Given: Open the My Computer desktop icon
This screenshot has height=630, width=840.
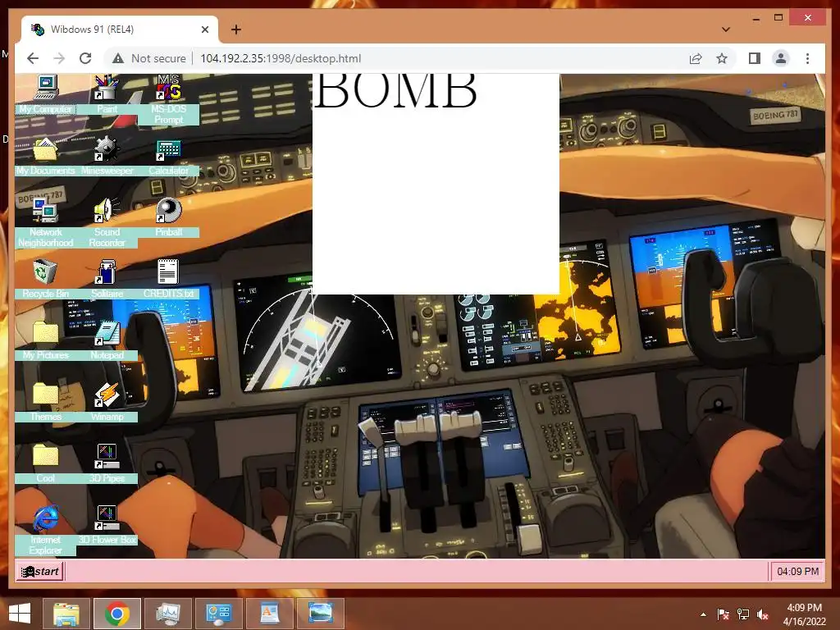Looking at the screenshot, I should tap(46, 87).
